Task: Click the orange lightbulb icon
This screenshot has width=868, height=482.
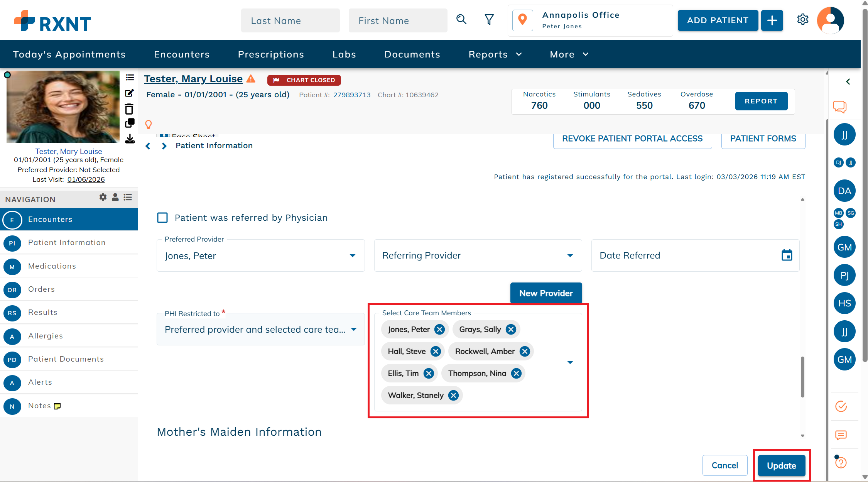Action: 148,124
